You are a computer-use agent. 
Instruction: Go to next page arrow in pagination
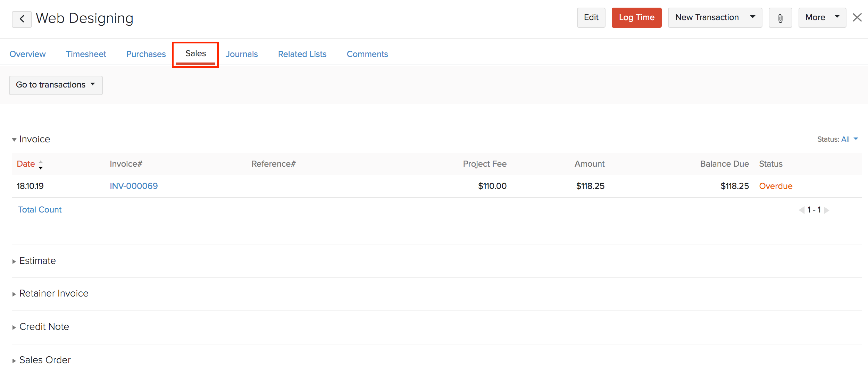click(827, 210)
